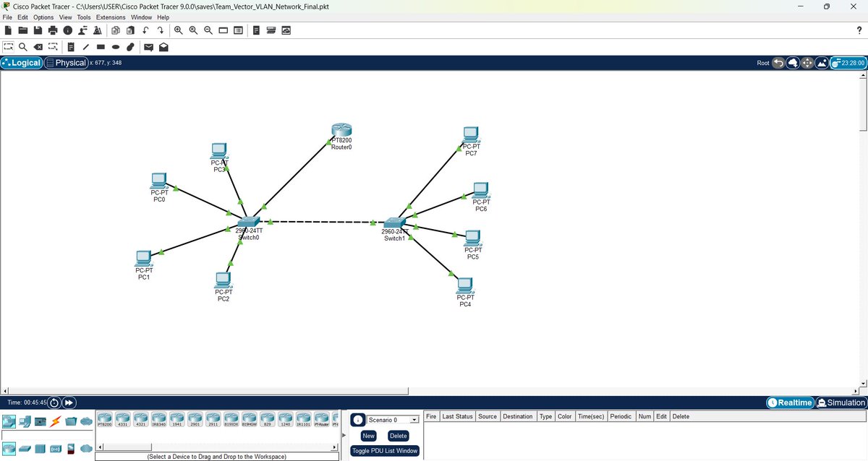This screenshot has height=461, width=868.
Task: Click Toggle PDU List Window button
Action: [385, 451]
